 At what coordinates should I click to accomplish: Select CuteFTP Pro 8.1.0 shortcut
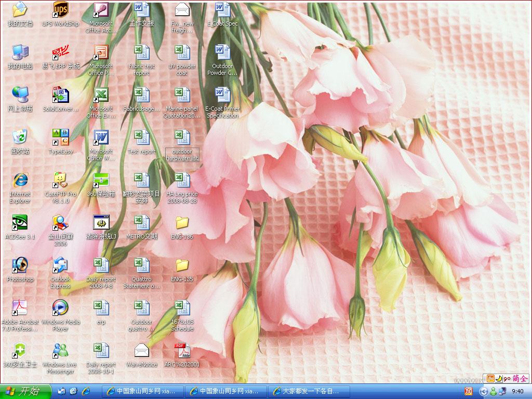point(60,188)
